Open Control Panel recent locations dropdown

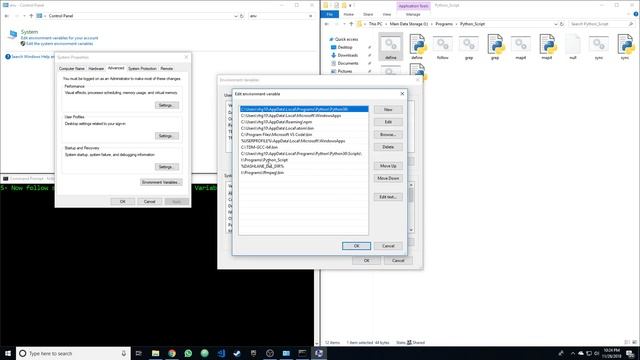(24, 16)
